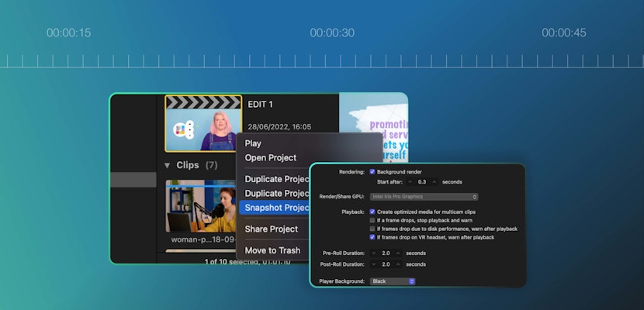Enable disk performance frame drop warning
This screenshot has height=310, width=644.
click(373, 229)
